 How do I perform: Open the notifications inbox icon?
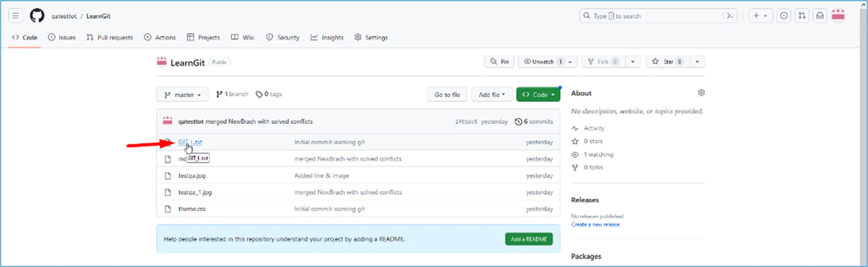point(820,16)
